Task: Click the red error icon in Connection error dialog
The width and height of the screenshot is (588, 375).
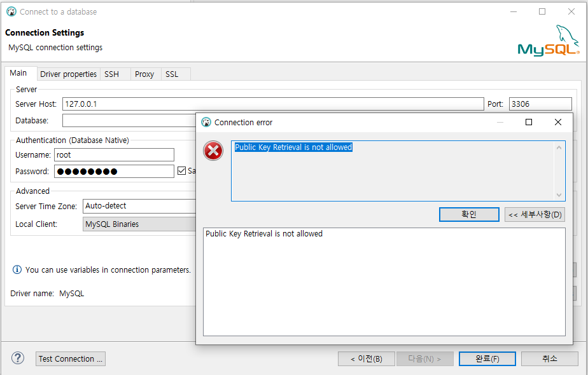Action: pos(213,151)
